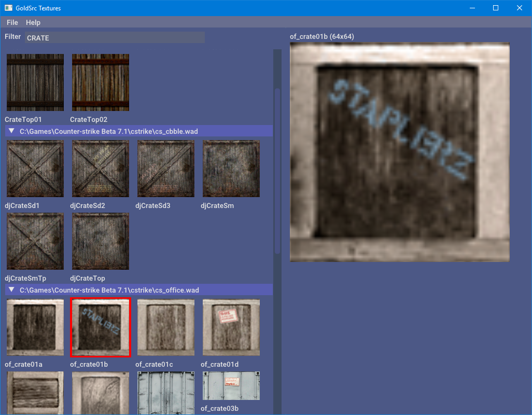Select the djCrateSd1 texture thumbnail
Image resolution: width=532 pixels, height=415 pixels.
[35, 169]
